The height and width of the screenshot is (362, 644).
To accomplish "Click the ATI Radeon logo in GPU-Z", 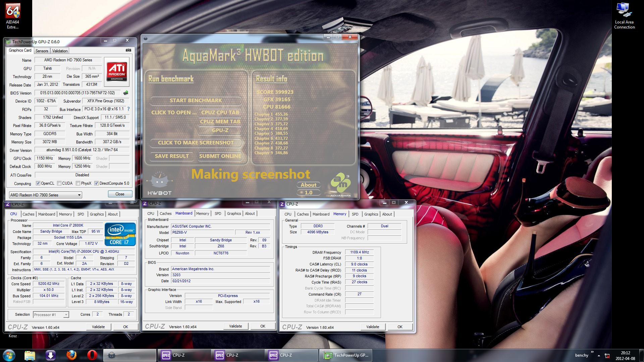I will point(117,71).
